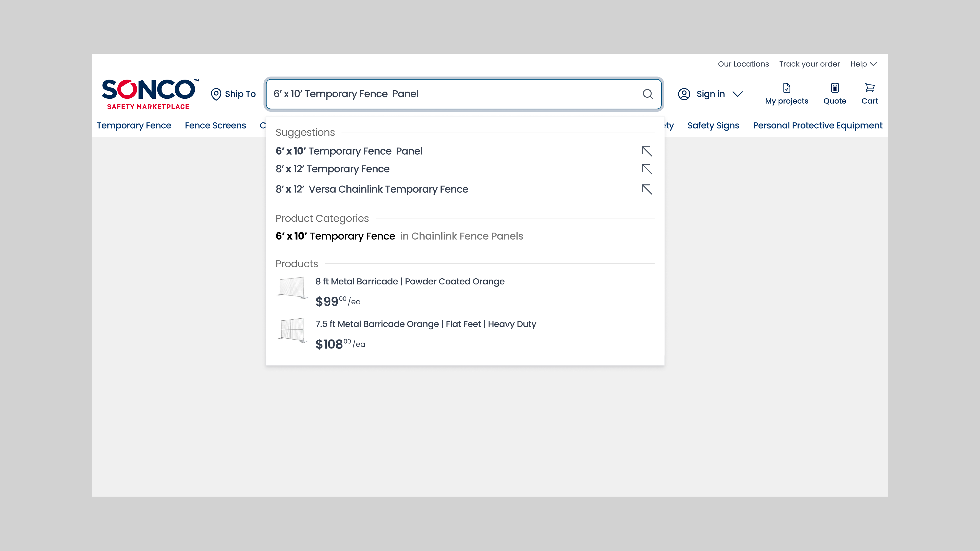
Task: Open the Cart icon
Action: 870,88
